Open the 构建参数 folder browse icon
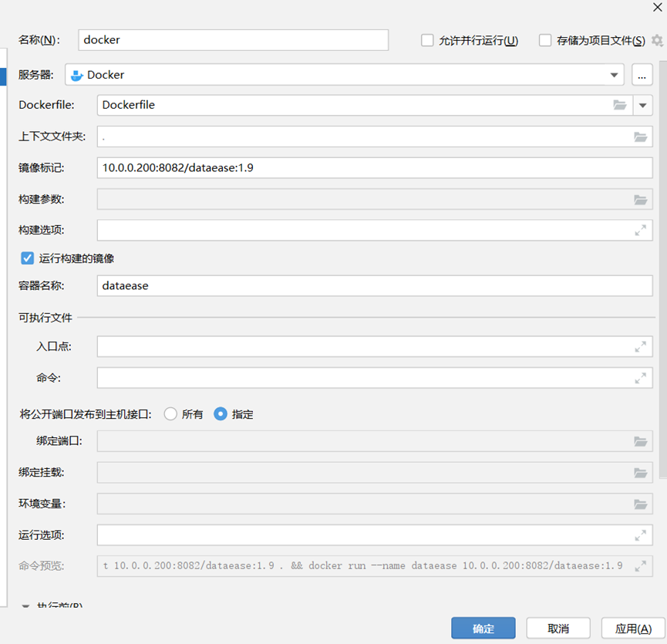The image size is (667, 644). coord(640,199)
